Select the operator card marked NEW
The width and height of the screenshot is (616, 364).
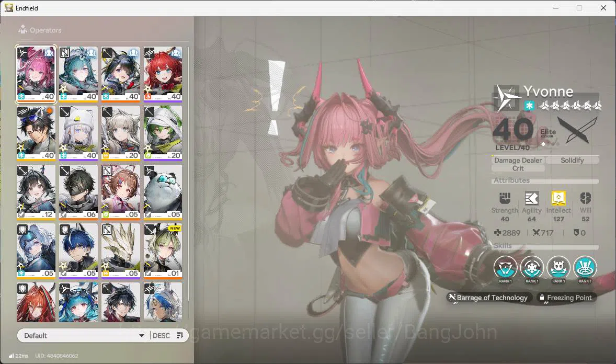tap(163, 251)
